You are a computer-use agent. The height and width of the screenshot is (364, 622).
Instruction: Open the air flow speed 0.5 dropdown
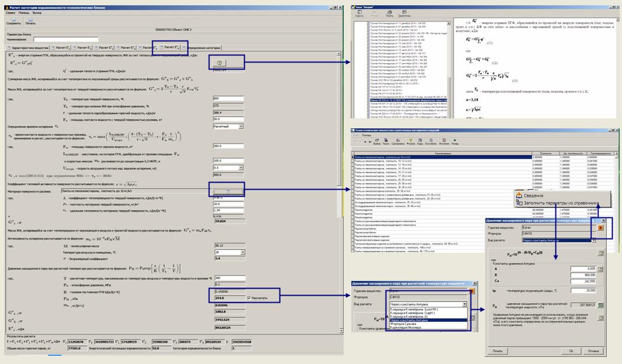(x=241, y=168)
